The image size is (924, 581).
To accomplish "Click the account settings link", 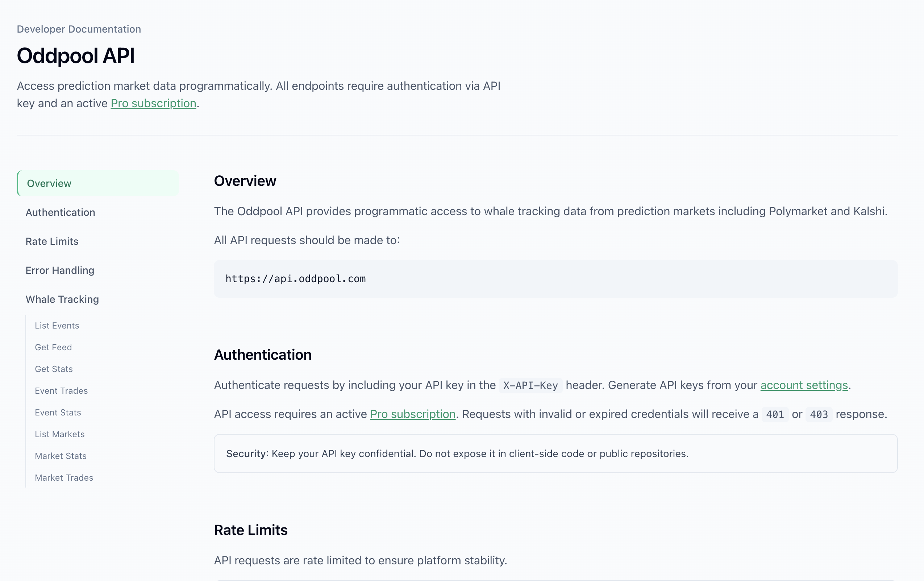I will coord(804,385).
